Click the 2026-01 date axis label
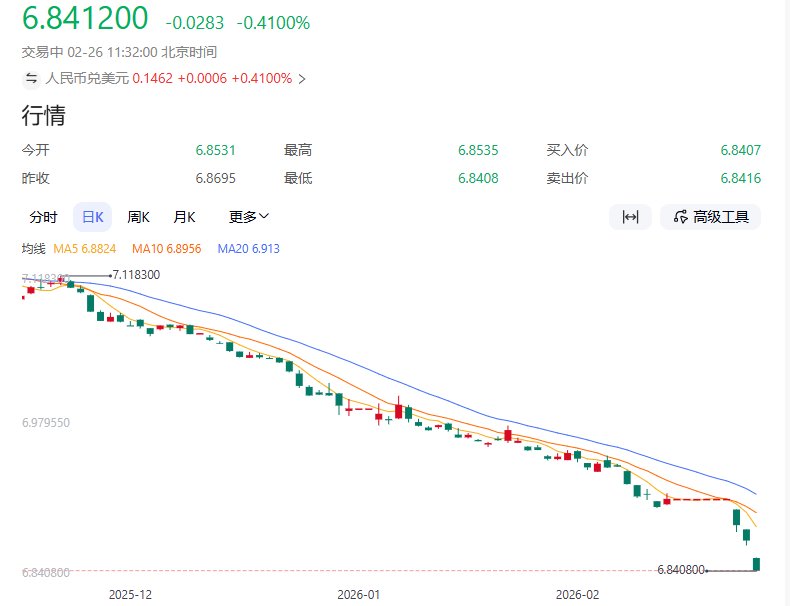Image resolution: width=790 pixels, height=606 pixels. click(359, 594)
